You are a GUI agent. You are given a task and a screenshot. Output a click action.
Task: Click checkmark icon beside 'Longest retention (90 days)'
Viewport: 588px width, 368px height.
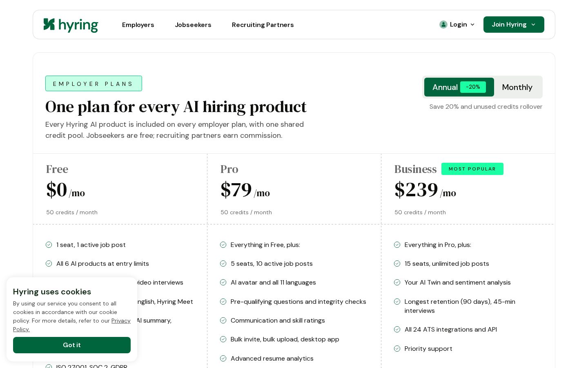pos(397,302)
